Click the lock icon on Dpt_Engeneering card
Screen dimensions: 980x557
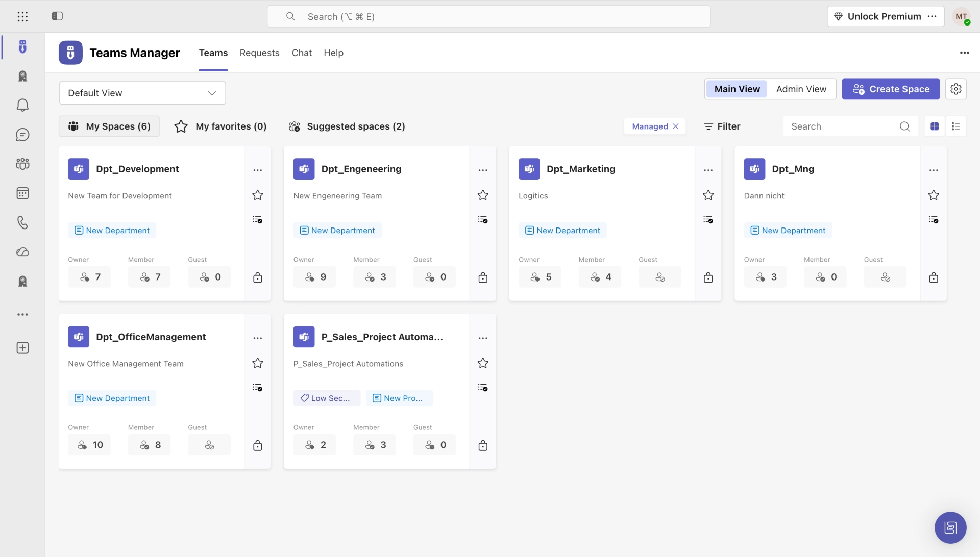[483, 277]
